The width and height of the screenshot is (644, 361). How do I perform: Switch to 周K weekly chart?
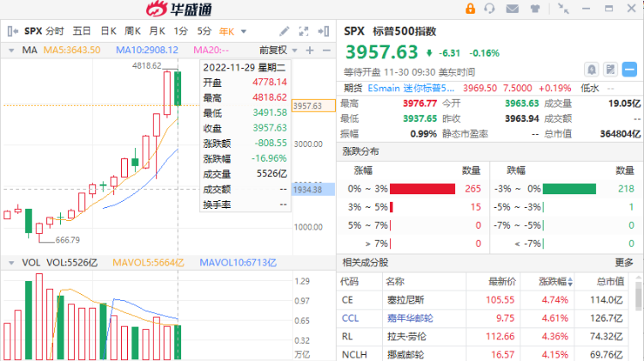click(x=132, y=31)
